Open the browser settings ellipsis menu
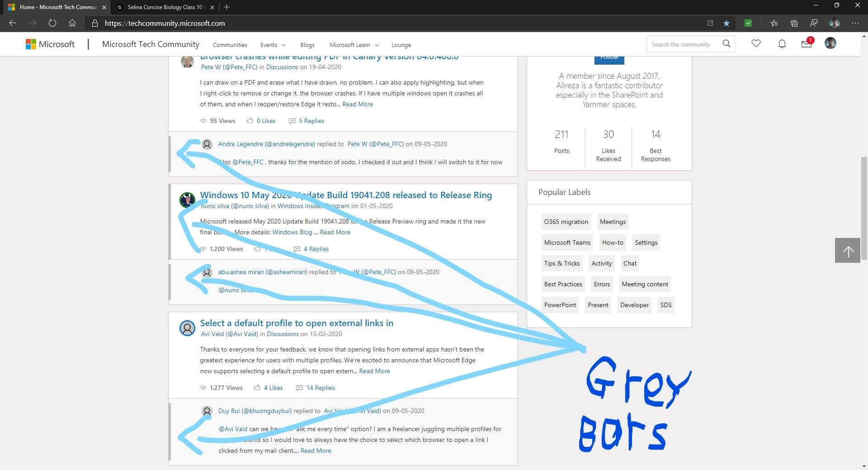Viewport: 868px width, 470px height. click(x=855, y=23)
